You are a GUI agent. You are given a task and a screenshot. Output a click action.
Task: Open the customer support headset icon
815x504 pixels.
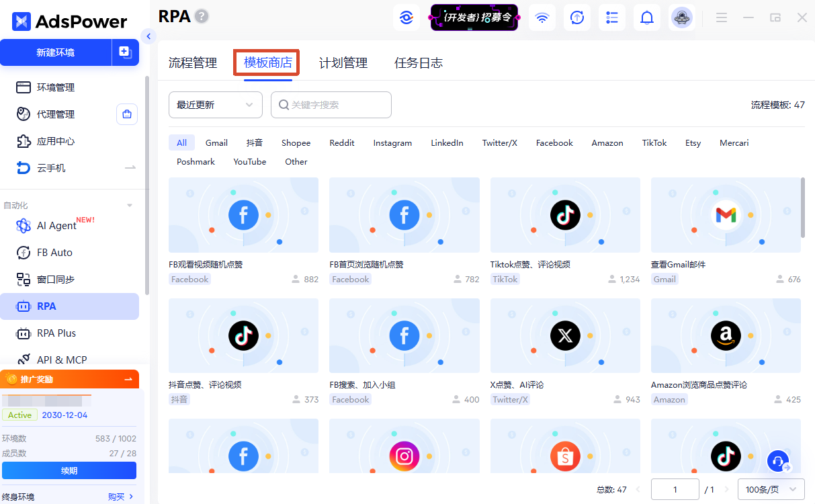coord(779,462)
